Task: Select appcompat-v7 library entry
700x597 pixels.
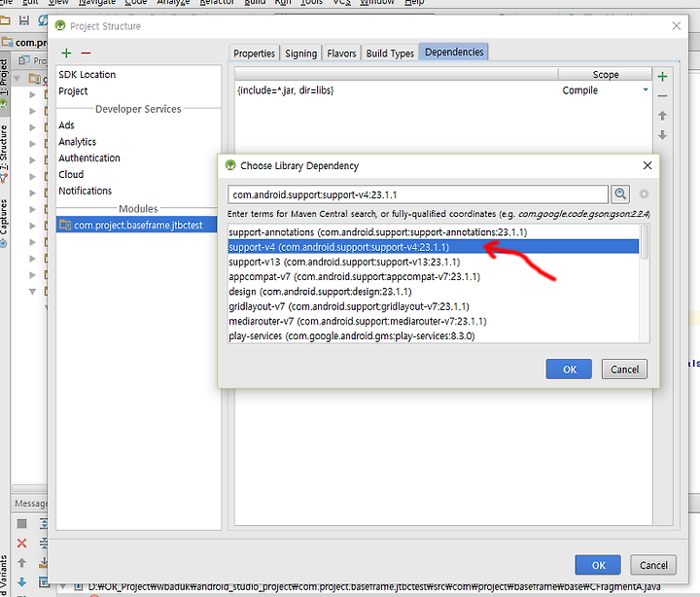Action: pos(433,276)
